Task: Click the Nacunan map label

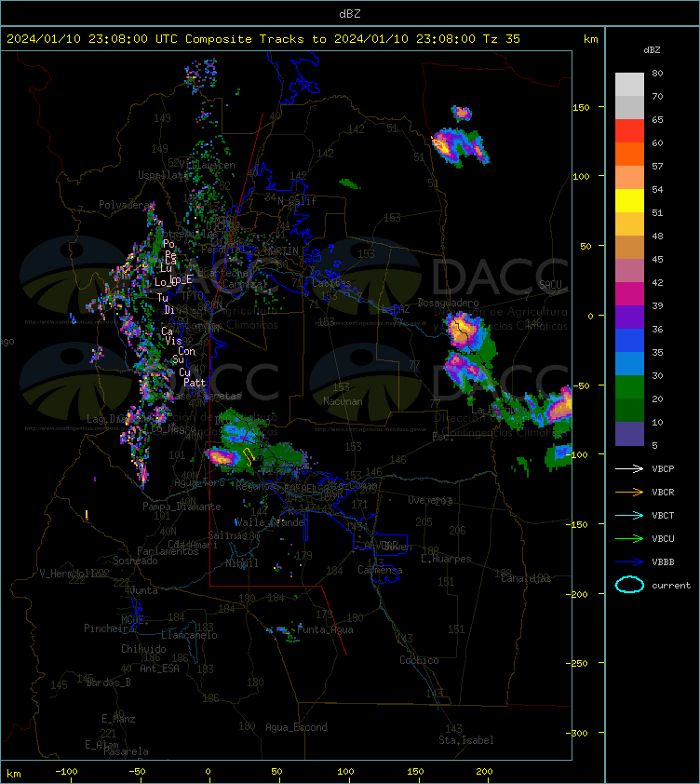Action: [x=343, y=401]
